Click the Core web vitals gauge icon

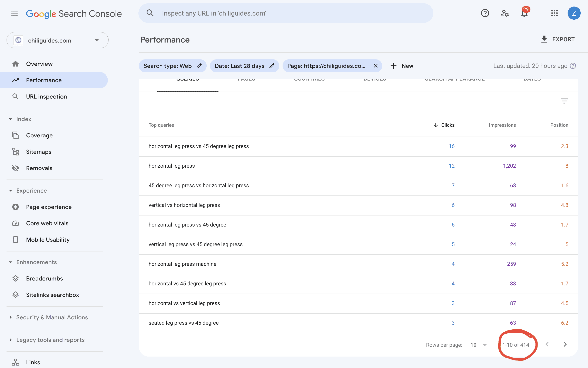pos(16,223)
